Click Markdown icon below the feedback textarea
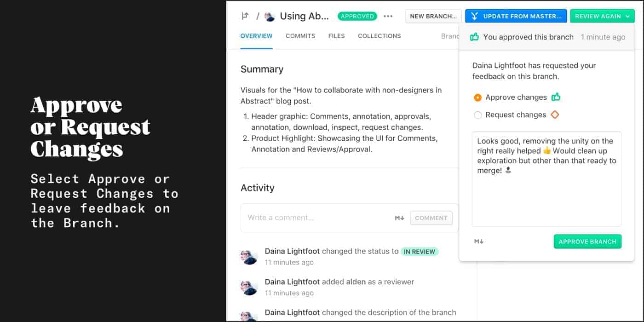 point(479,241)
